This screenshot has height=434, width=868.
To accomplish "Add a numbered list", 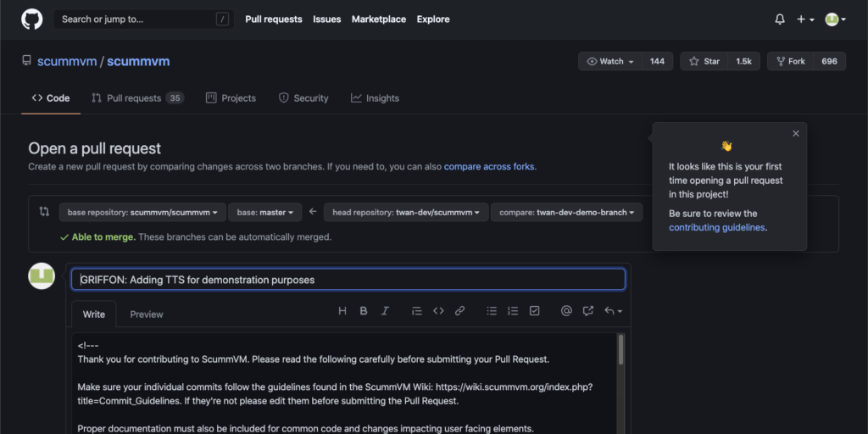I will pyautogui.click(x=513, y=311).
